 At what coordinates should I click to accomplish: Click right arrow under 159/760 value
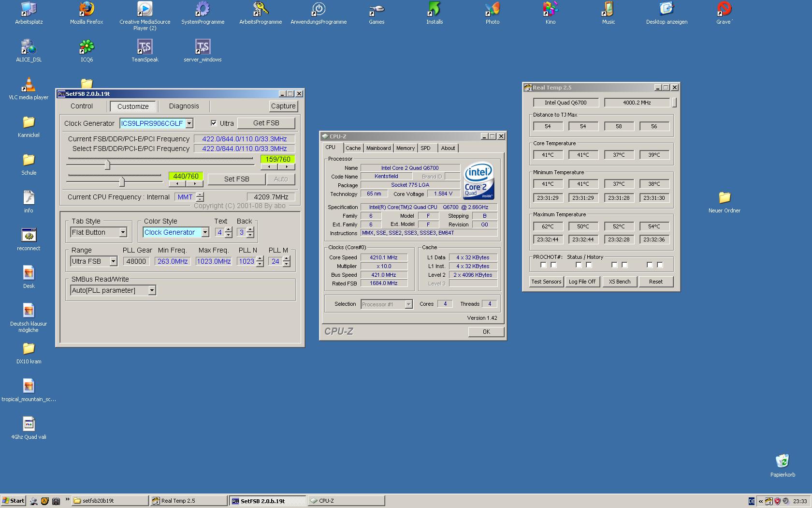click(287, 167)
